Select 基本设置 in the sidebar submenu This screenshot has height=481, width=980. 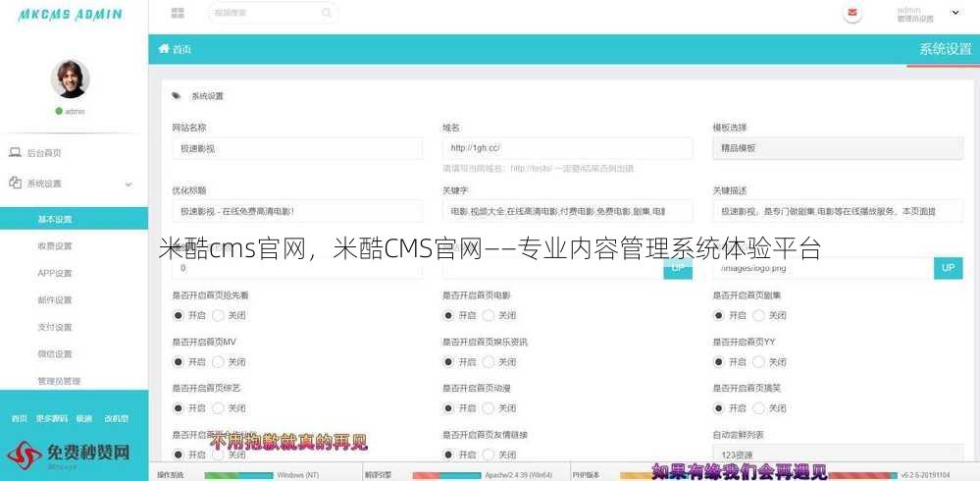click(x=74, y=219)
